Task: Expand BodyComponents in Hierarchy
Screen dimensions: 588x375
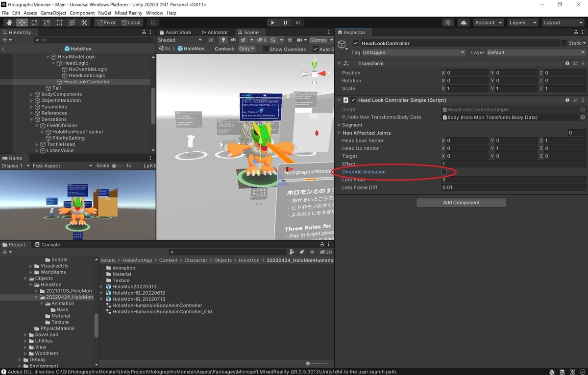Action: [x=32, y=94]
